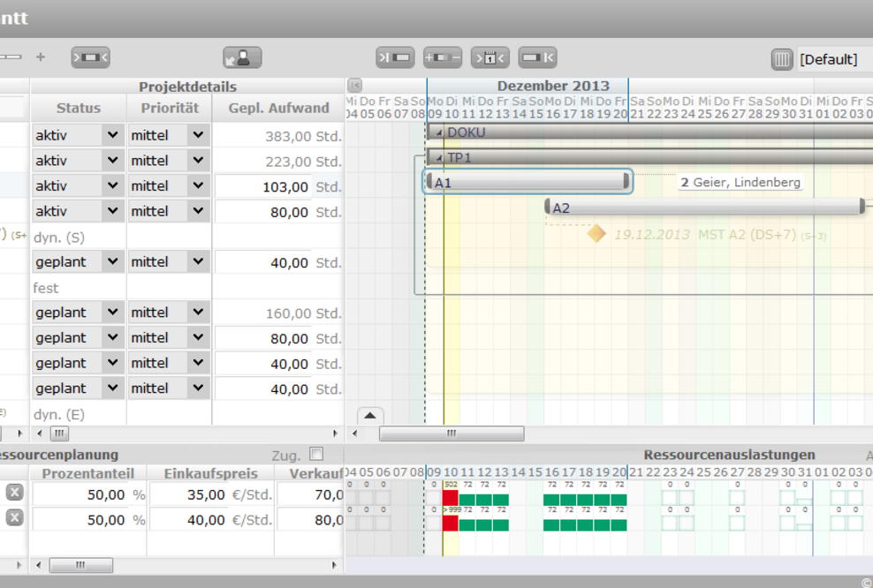The width and height of the screenshot is (873, 588).
Task: Collapse the TP1 group in the Gantt
Action: click(439, 158)
